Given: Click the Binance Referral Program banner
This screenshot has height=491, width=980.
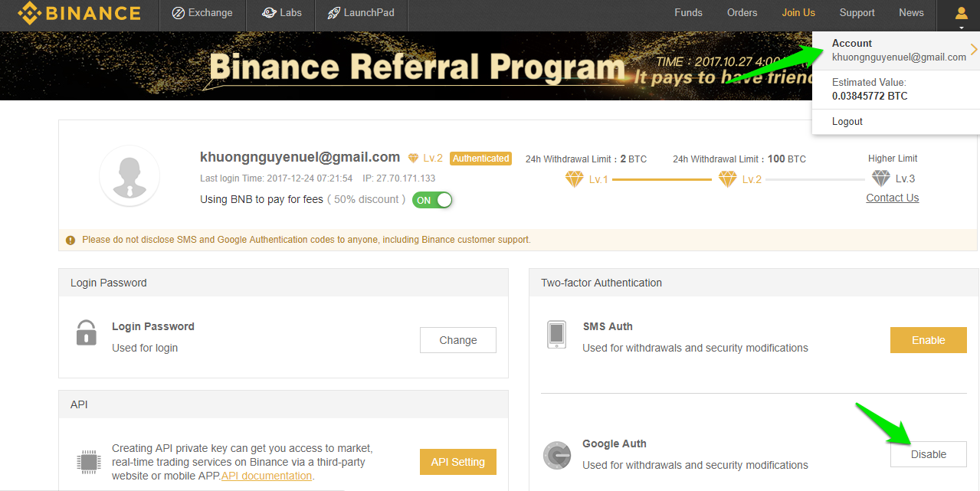Looking at the screenshot, I should (x=406, y=66).
